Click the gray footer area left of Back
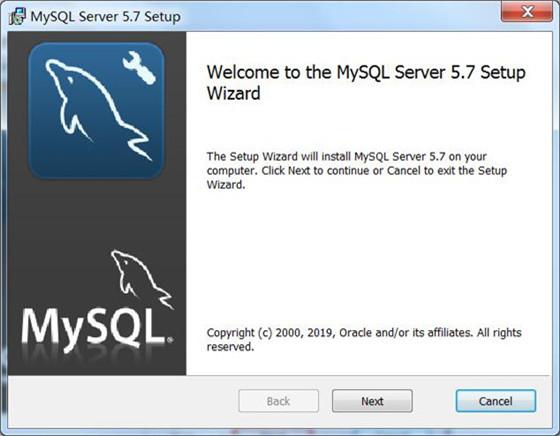 coord(121,401)
